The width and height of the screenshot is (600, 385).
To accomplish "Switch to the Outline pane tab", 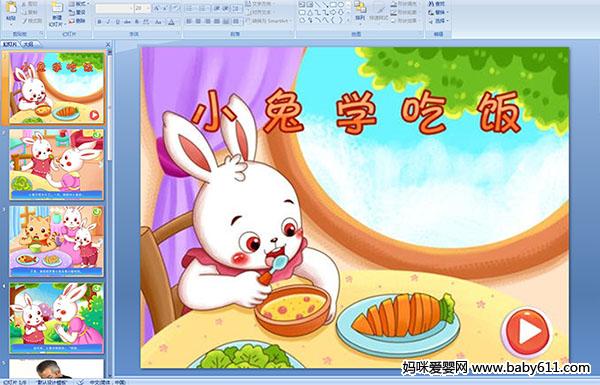I will point(28,44).
